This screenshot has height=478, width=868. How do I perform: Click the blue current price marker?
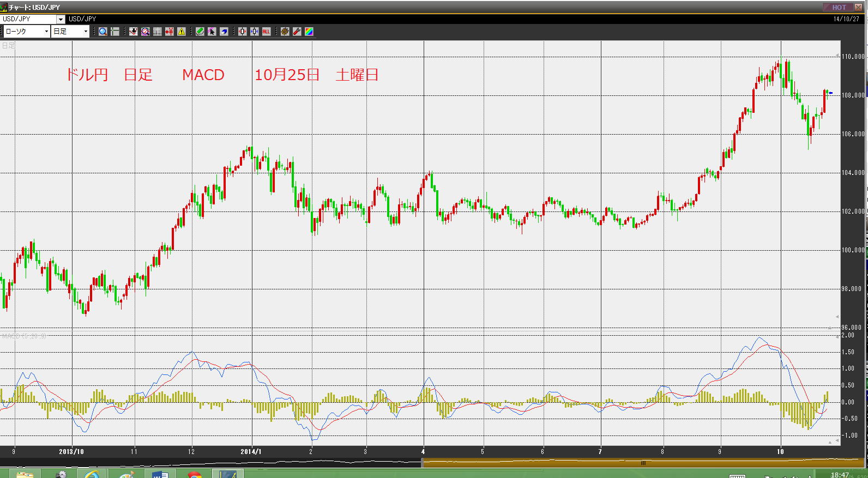click(830, 93)
